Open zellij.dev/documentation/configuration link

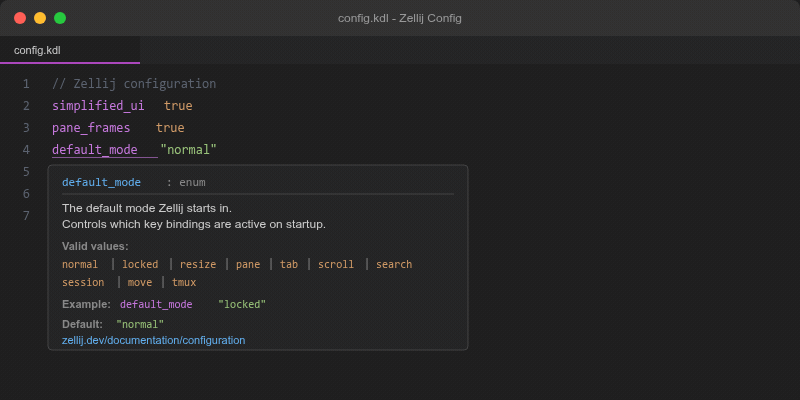pyautogui.click(x=154, y=340)
